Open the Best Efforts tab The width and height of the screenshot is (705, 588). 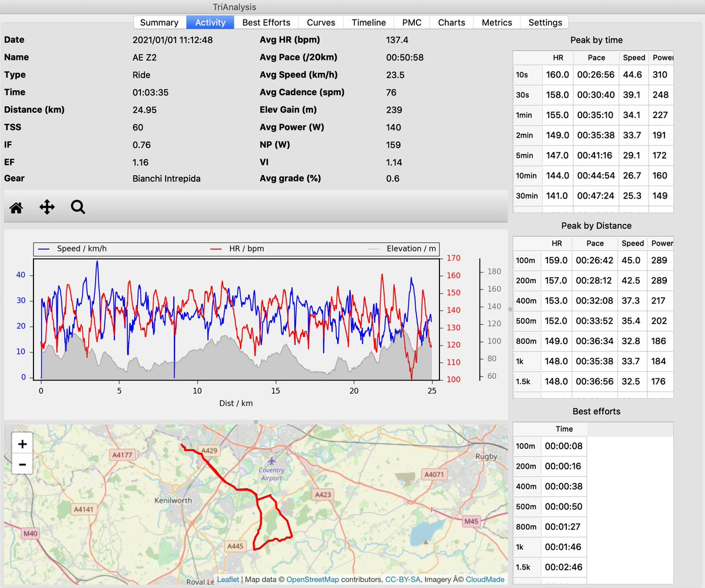[266, 22]
